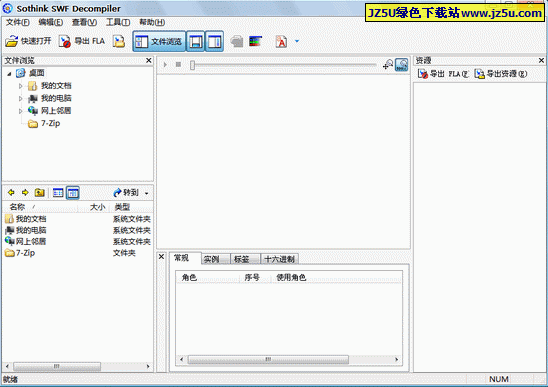
Task: Click the 转到 go-to button
Action: coord(126,193)
